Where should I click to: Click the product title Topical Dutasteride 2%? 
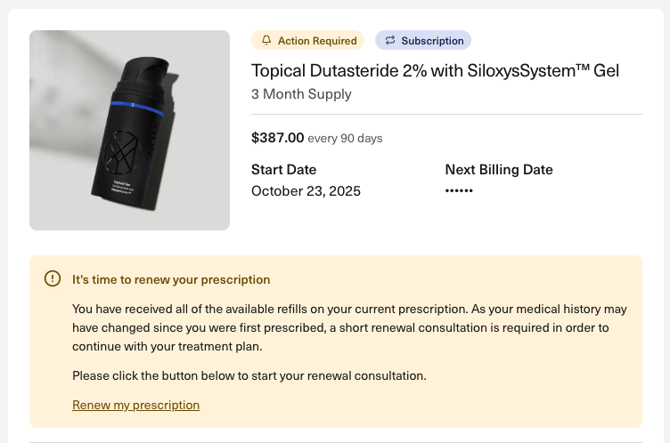coord(435,71)
